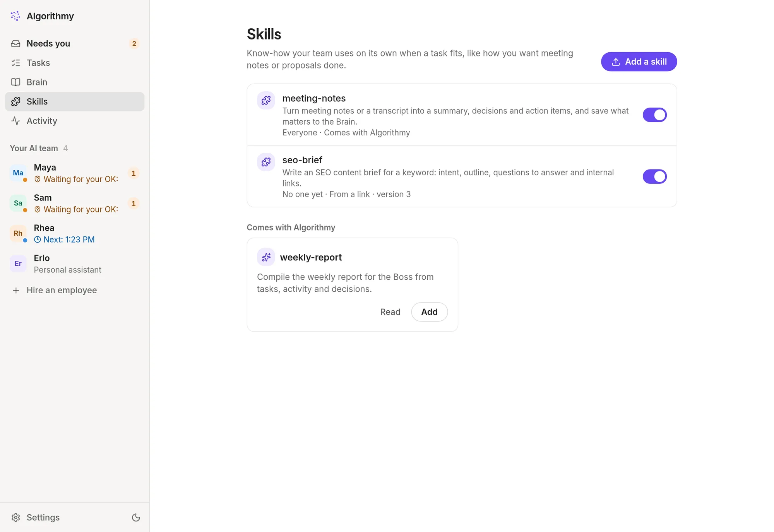
Task: Click the Algorithmy logo icon
Action: click(15, 16)
